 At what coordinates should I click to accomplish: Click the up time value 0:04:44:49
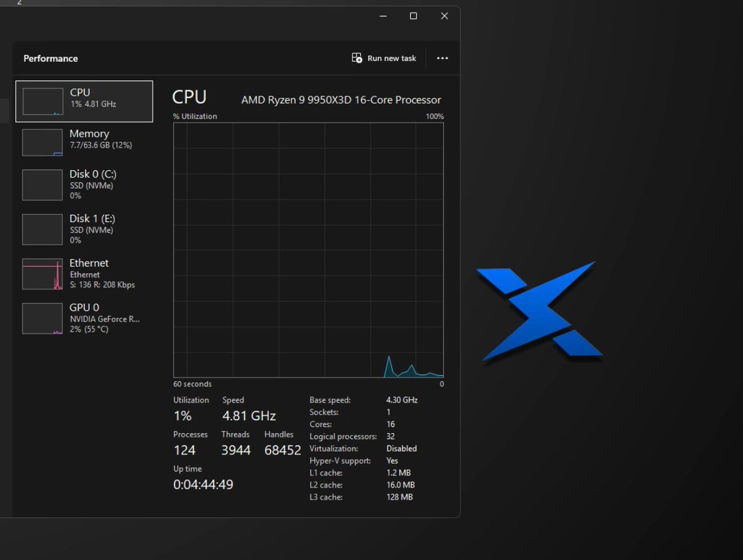click(x=203, y=485)
